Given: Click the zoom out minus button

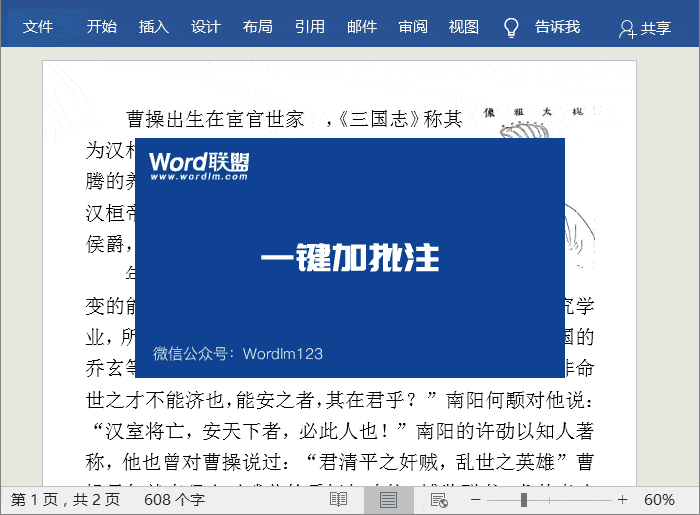Looking at the screenshot, I should click(476, 499).
